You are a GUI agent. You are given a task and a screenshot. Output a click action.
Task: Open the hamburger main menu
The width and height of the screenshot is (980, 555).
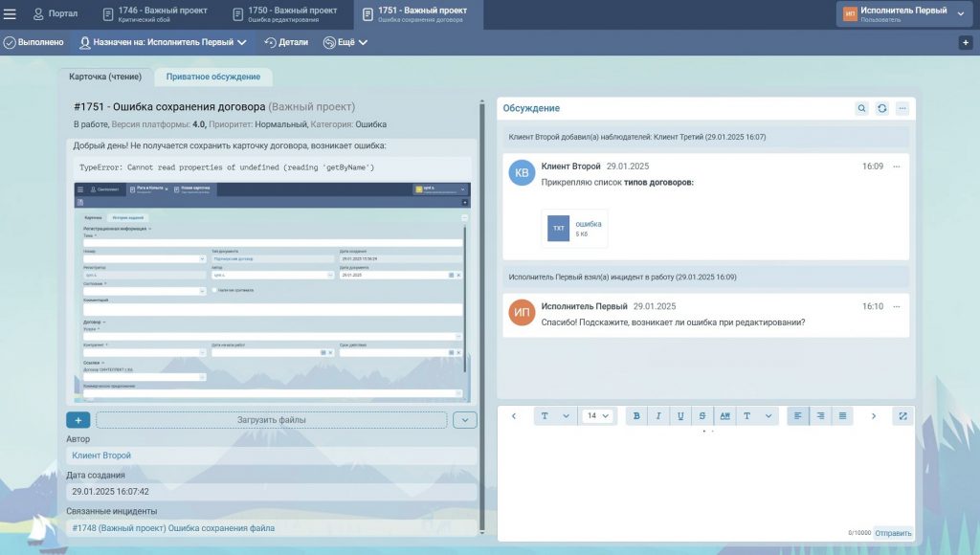(11, 13)
